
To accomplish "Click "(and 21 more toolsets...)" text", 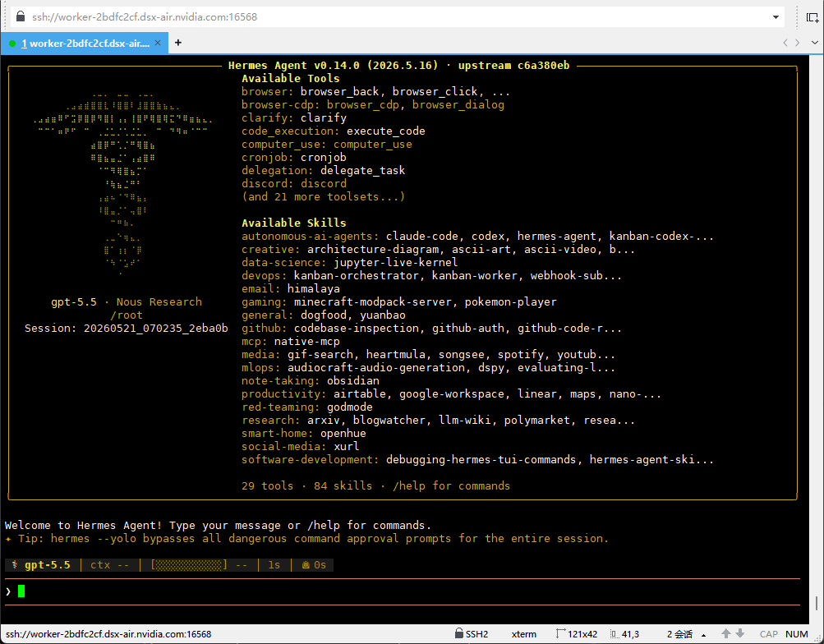I will 323,196.
